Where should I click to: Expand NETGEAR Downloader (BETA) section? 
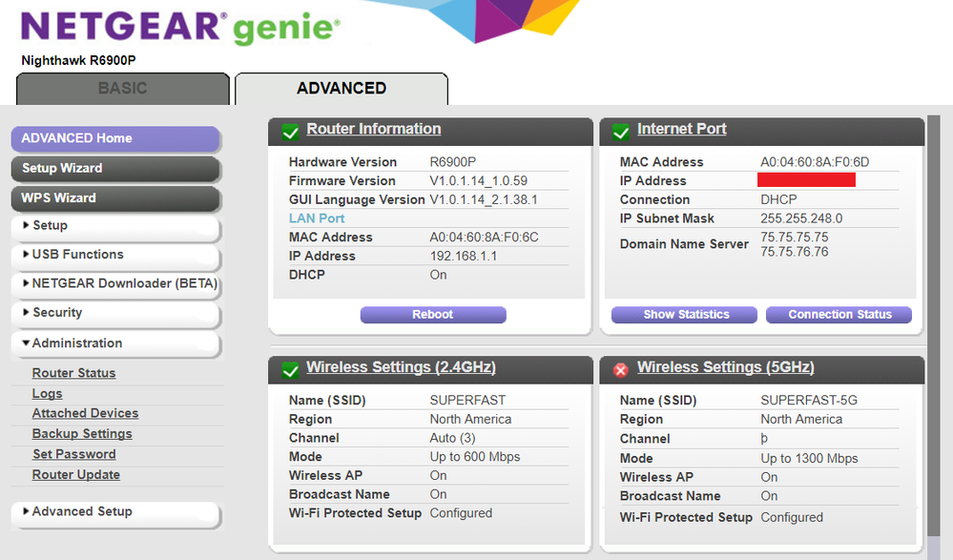click(x=115, y=284)
